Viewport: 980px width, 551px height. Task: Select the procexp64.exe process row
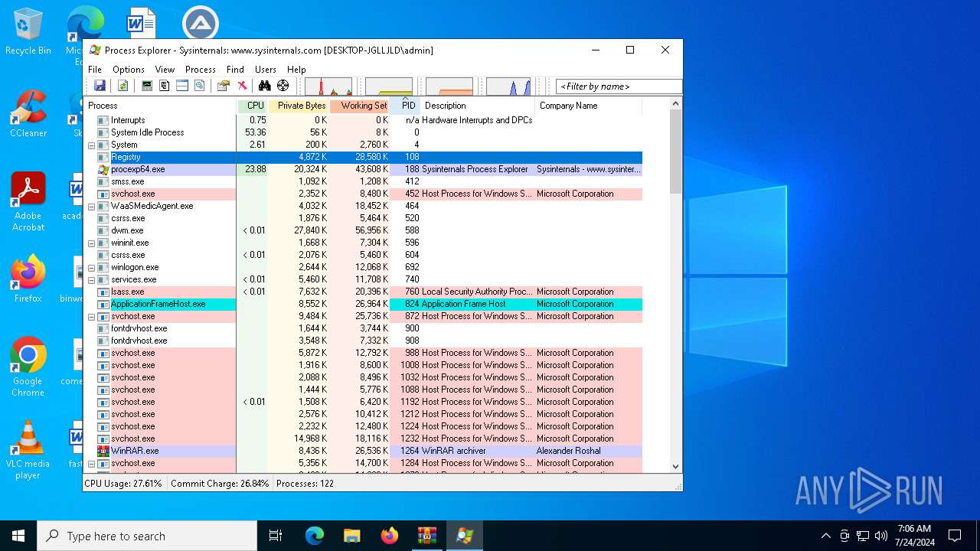pos(363,169)
